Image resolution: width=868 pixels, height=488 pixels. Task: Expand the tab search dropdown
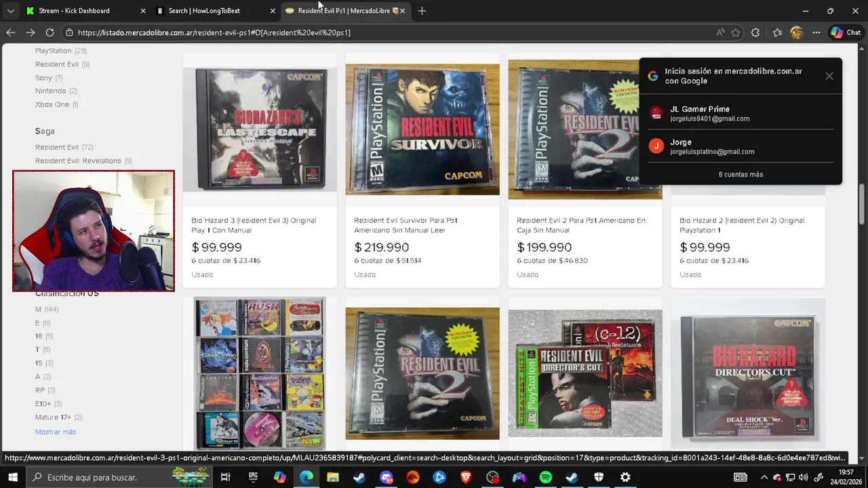tap(10, 11)
